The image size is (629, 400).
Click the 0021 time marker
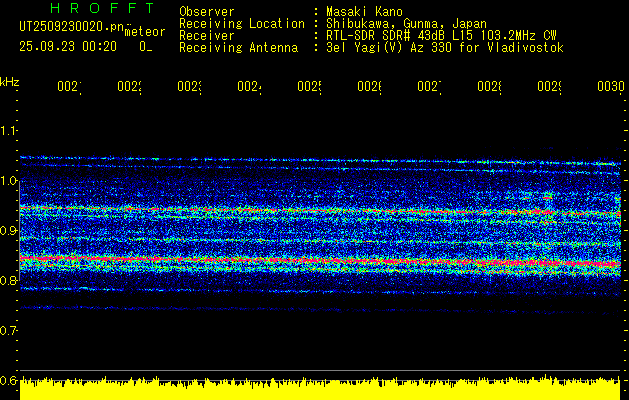coord(69,87)
